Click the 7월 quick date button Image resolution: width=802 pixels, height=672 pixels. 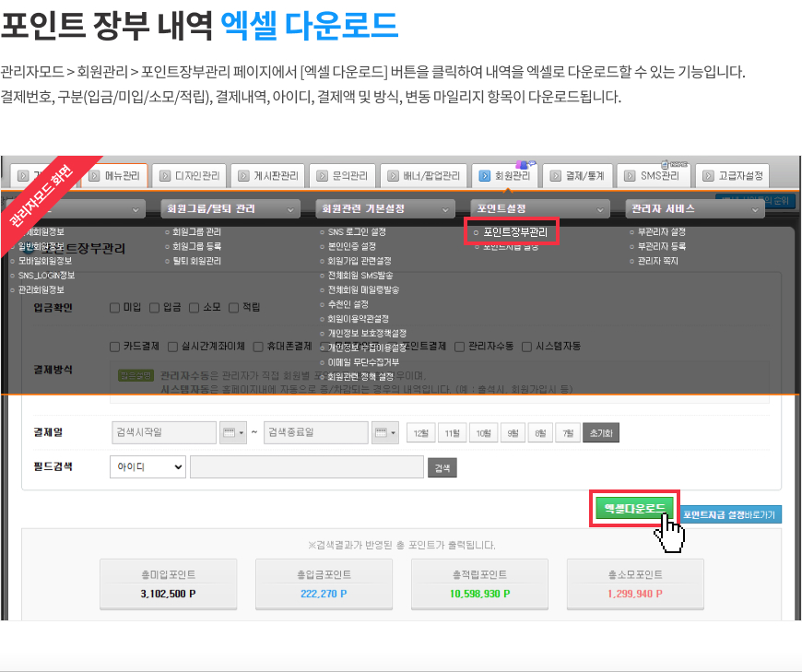568,433
